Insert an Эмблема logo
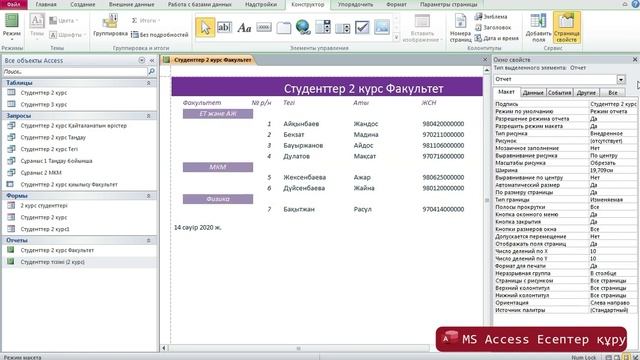This screenshot has width=640, height=360. point(491,17)
